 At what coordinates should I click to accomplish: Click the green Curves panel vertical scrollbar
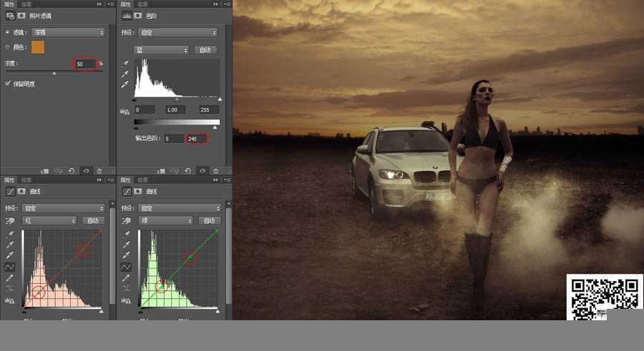[x=229, y=254]
